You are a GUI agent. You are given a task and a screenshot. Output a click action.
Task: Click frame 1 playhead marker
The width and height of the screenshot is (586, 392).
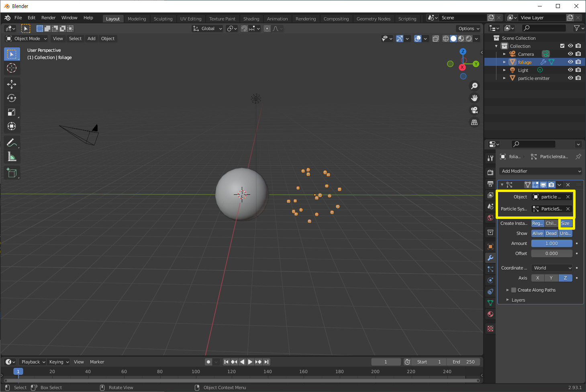18,372
